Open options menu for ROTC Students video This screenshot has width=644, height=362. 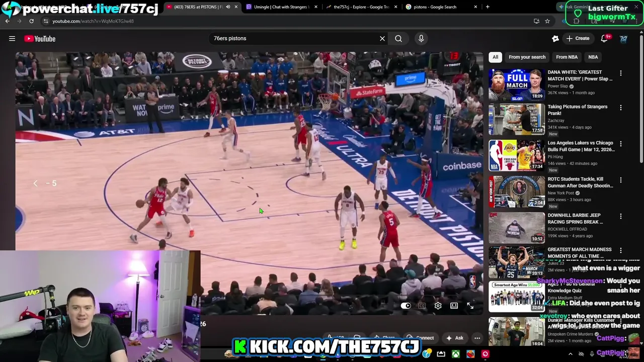click(x=620, y=180)
